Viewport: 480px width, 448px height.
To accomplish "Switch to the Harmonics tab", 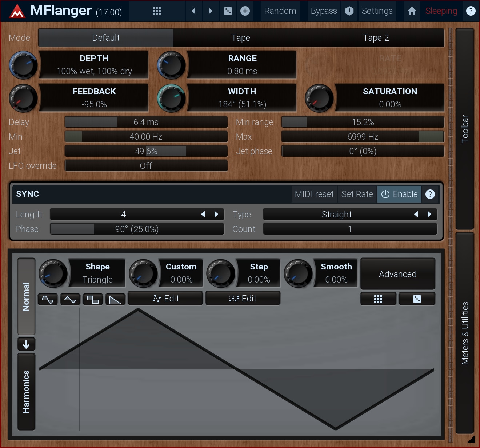I will click(26, 392).
